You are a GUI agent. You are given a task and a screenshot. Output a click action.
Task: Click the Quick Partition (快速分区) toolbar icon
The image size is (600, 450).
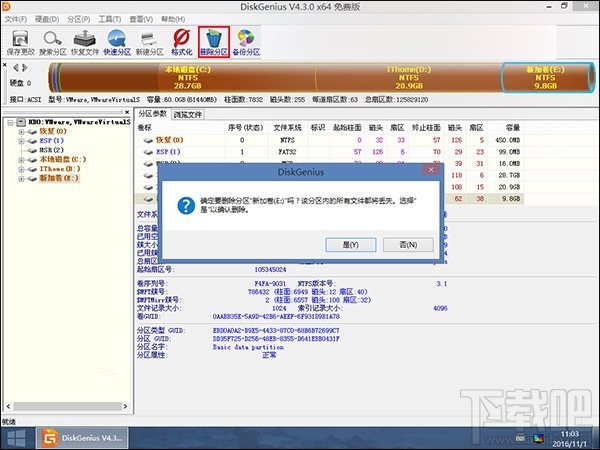(x=117, y=42)
